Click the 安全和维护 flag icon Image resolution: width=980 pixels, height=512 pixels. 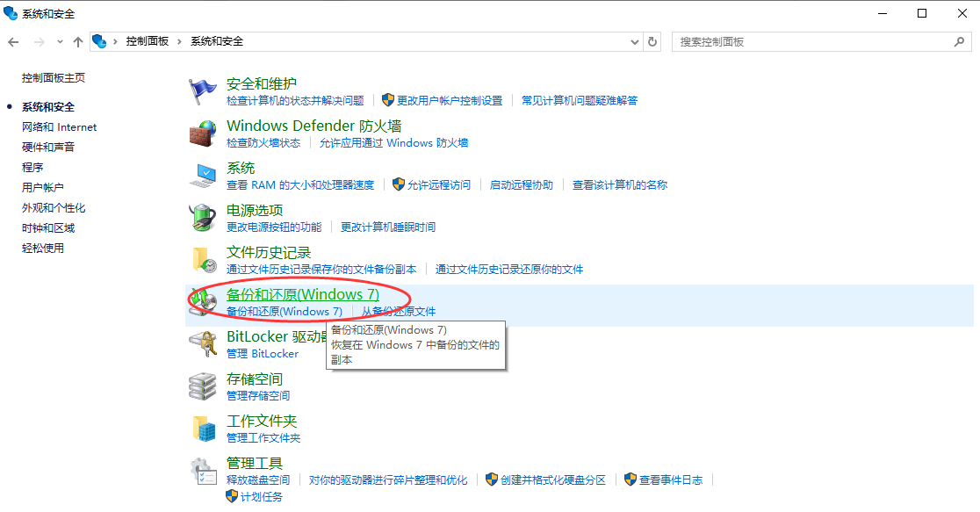click(202, 91)
